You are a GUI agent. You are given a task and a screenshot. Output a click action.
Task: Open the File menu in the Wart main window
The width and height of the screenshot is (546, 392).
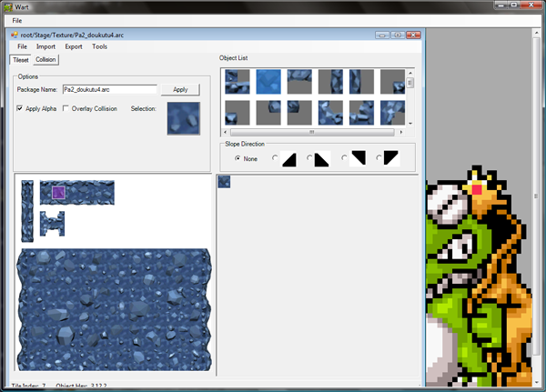pyautogui.click(x=17, y=21)
